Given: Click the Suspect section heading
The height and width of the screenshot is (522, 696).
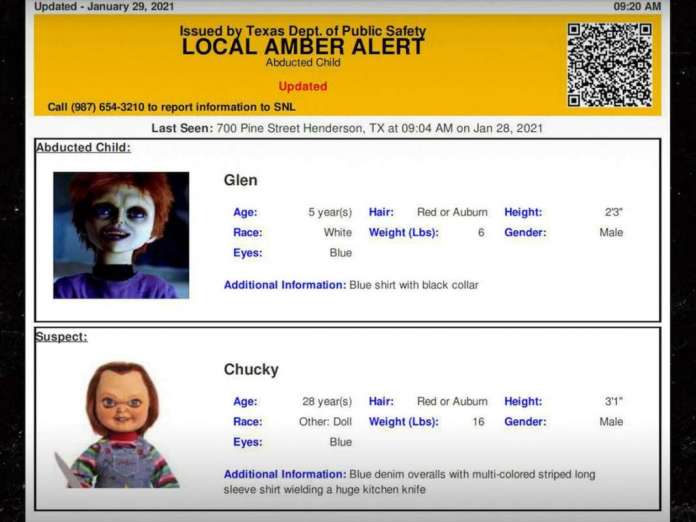Looking at the screenshot, I should 61,337.
